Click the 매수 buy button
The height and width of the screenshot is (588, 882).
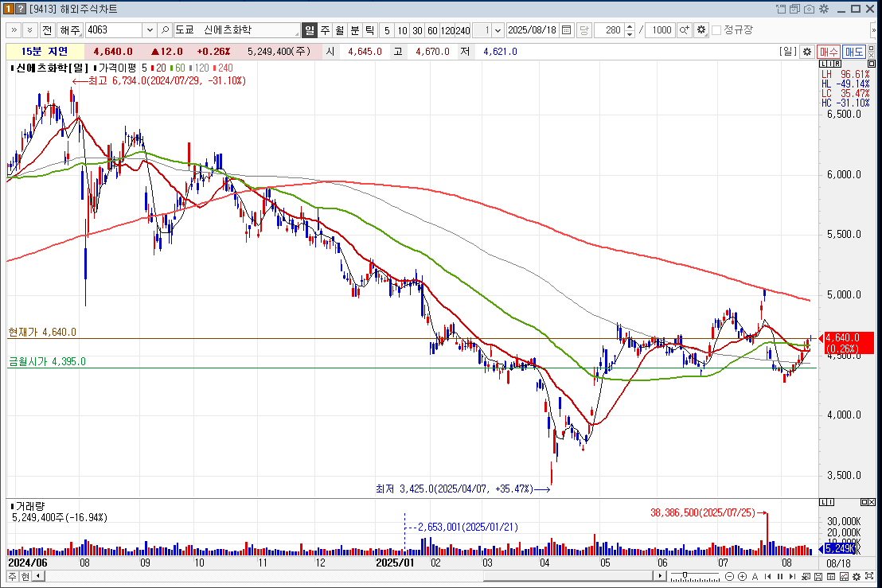click(x=829, y=52)
